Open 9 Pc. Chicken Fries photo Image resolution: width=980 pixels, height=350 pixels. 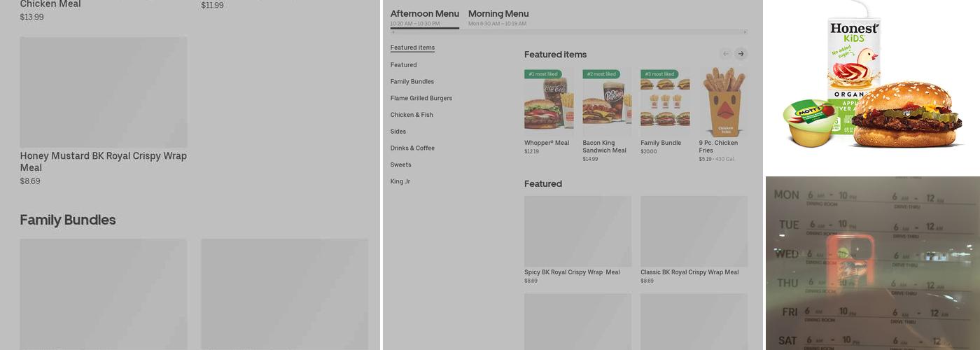(x=723, y=101)
